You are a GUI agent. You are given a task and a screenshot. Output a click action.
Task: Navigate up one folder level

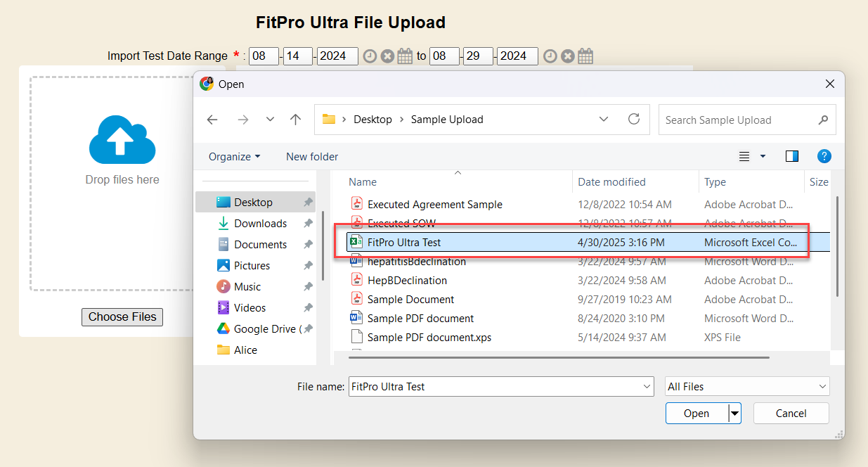click(x=296, y=120)
